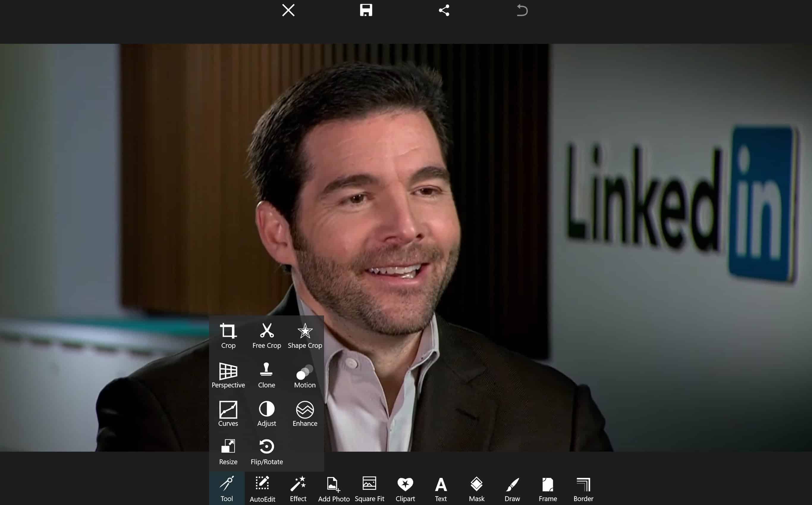This screenshot has height=505, width=812.
Task: Choose the Enhance tool
Action: 305,414
